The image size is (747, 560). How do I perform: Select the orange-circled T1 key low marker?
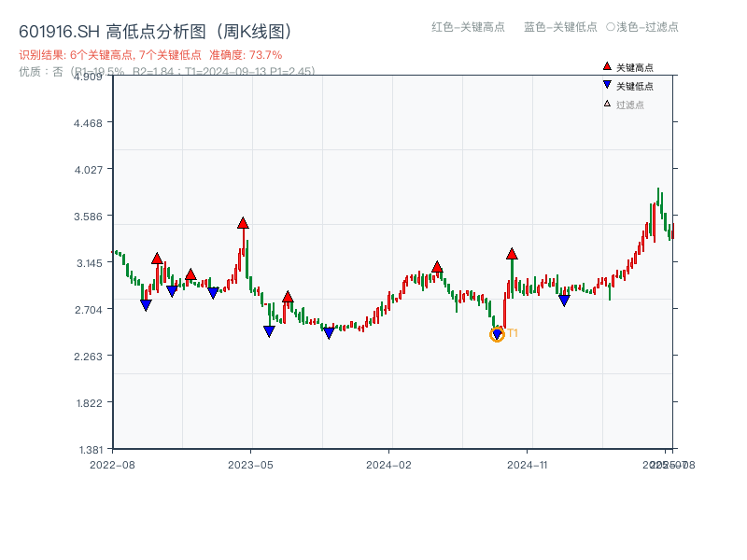click(497, 334)
